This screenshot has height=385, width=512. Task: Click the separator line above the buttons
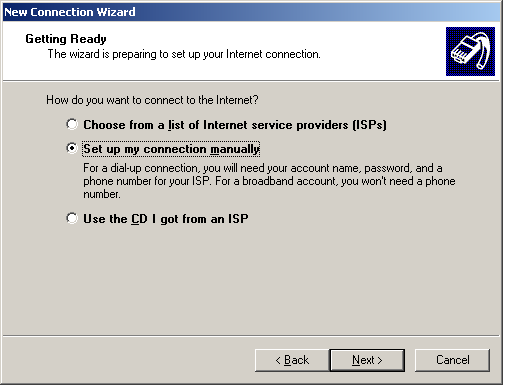coord(251,336)
